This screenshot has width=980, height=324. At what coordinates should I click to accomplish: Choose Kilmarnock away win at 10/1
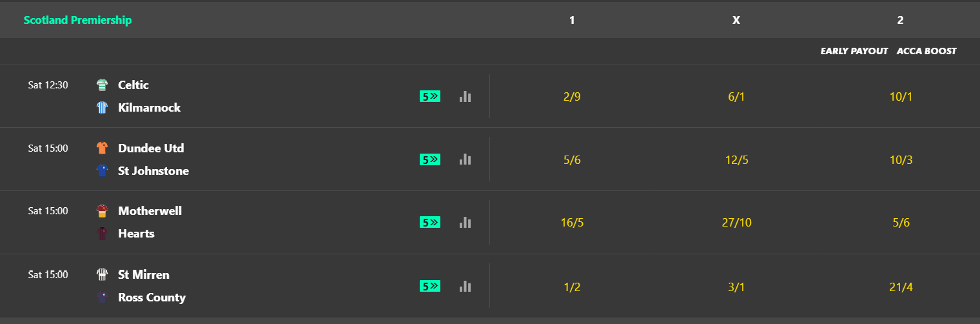pyautogui.click(x=901, y=97)
